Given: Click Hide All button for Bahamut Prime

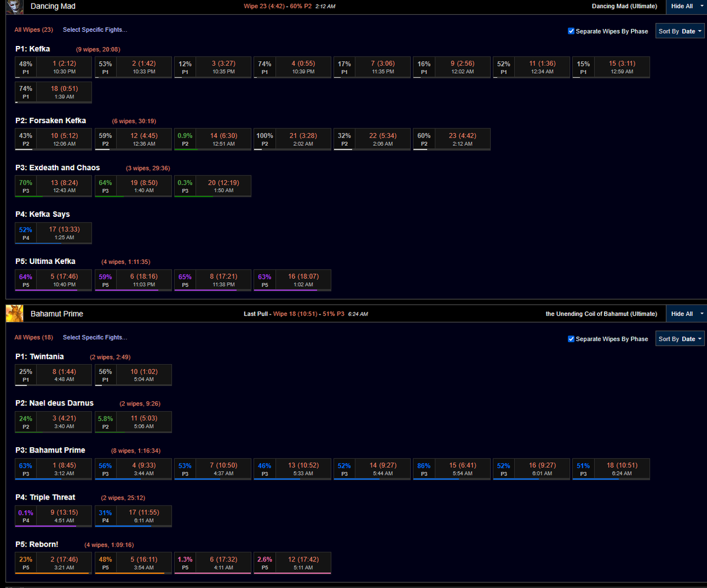Looking at the screenshot, I should pyautogui.click(x=682, y=314).
